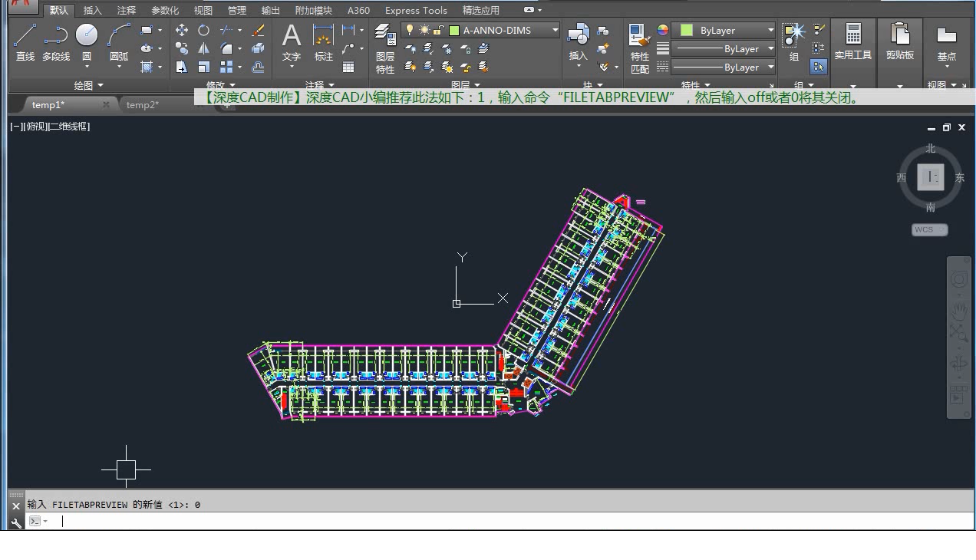Screen dimensions: 976x560
Task: Click 东 (East) on the ViewCube compass
Action: (x=960, y=177)
